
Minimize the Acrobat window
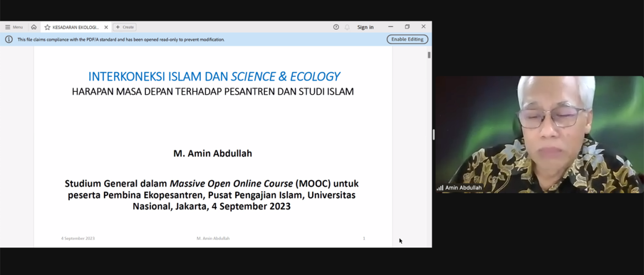pos(391,27)
